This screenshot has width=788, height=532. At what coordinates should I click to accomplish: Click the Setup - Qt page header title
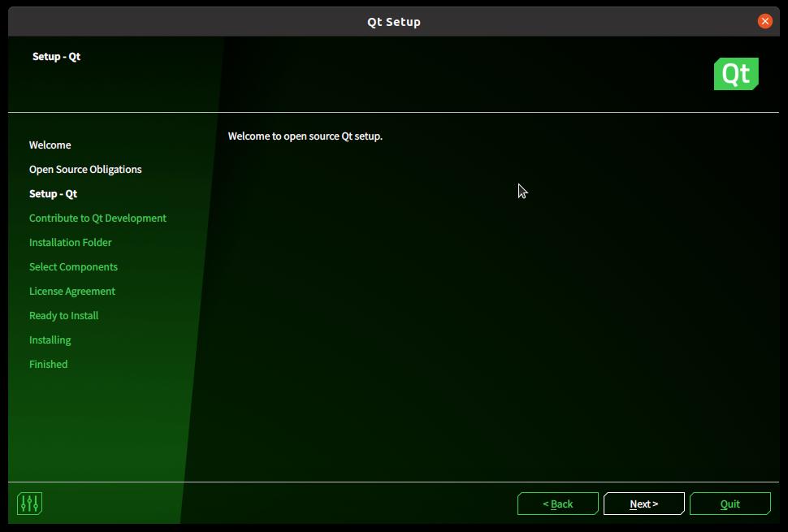pyautogui.click(x=56, y=56)
